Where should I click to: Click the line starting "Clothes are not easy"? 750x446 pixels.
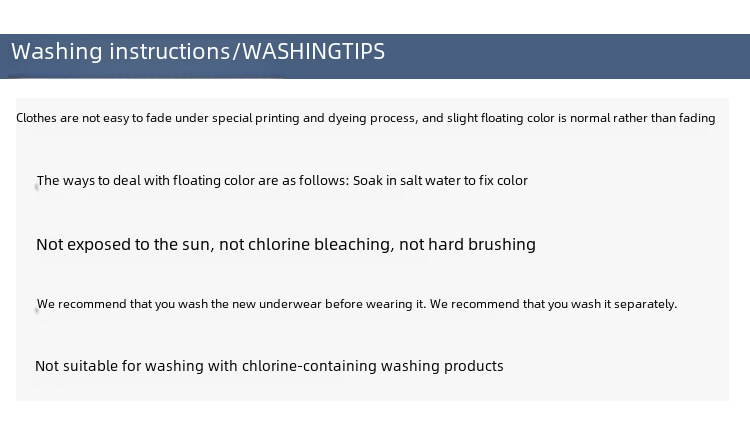tap(365, 118)
